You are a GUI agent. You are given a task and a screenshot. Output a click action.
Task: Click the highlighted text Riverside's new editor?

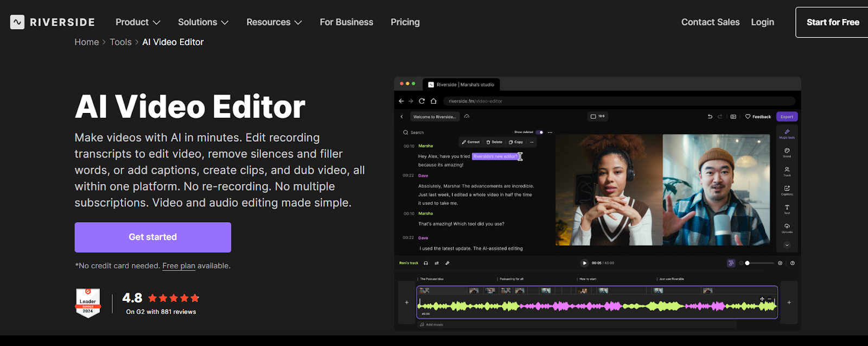[x=495, y=156]
